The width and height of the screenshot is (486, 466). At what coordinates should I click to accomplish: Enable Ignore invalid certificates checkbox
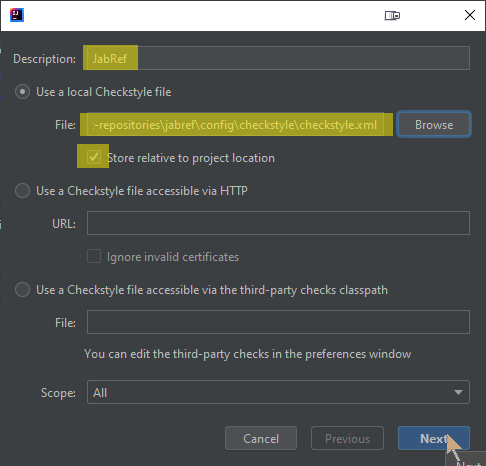click(x=94, y=257)
